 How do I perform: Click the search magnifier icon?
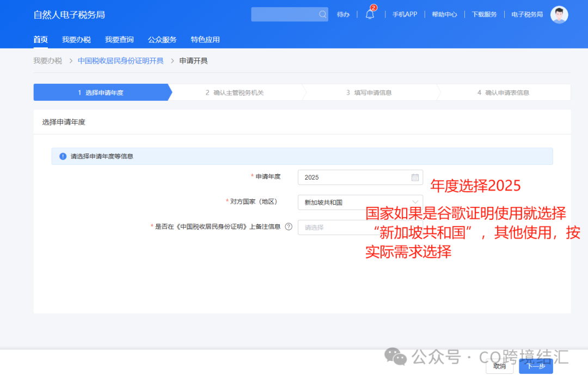point(323,14)
